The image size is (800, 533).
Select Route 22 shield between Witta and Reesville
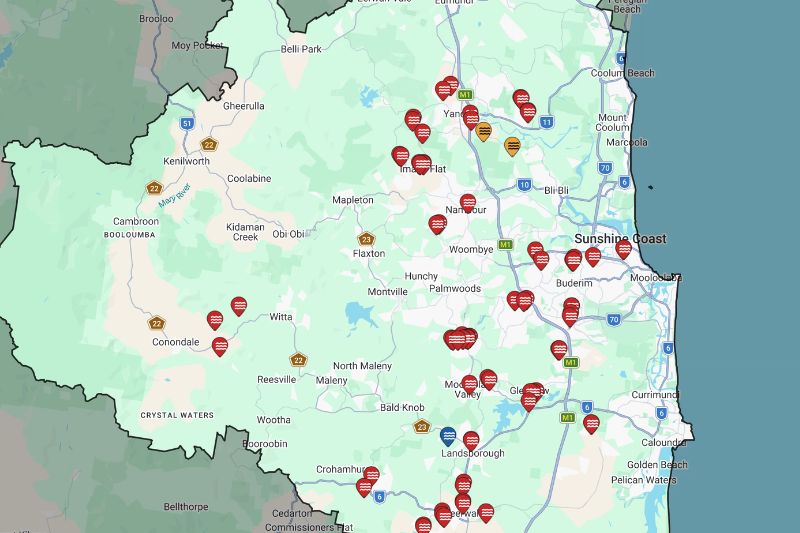pos(298,360)
